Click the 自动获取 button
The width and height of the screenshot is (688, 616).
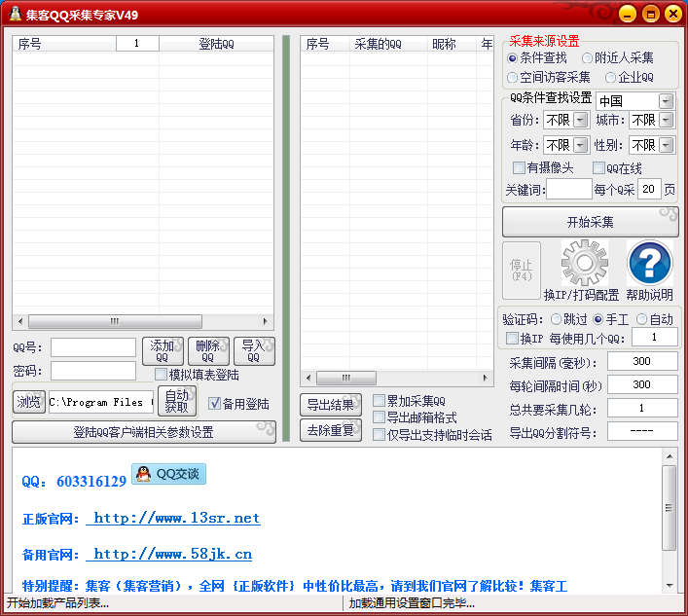[177, 402]
